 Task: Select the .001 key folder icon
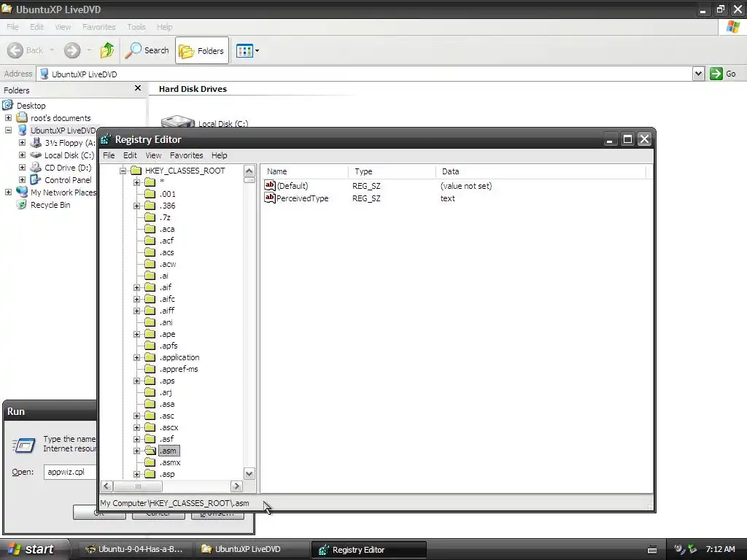click(150, 194)
